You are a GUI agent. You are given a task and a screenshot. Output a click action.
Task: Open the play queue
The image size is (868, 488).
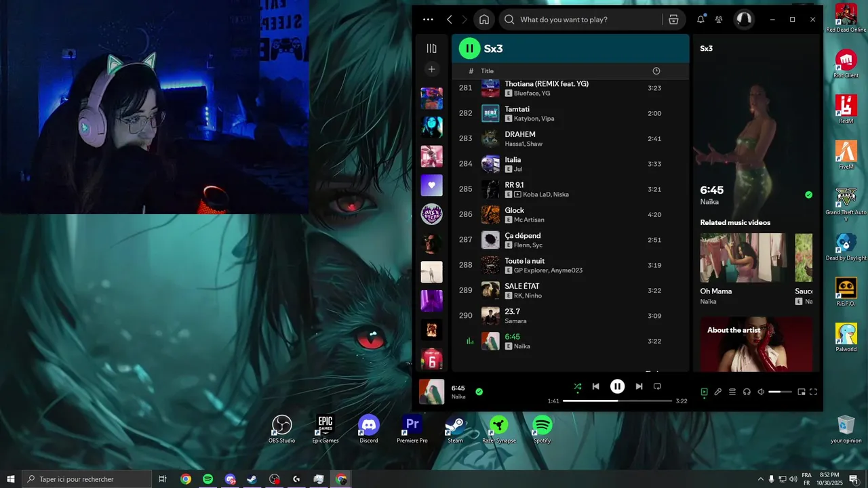tap(732, 392)
